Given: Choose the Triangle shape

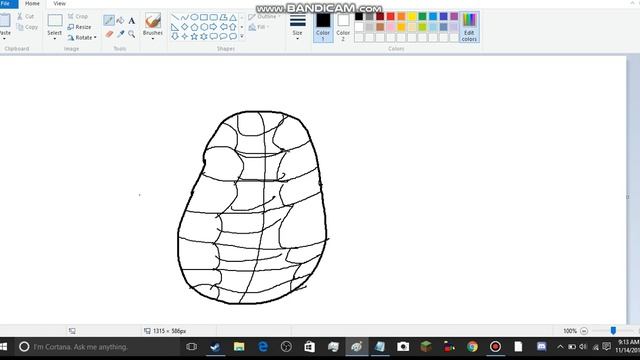Looking at the screenshot, I should (x=233, y=18).
